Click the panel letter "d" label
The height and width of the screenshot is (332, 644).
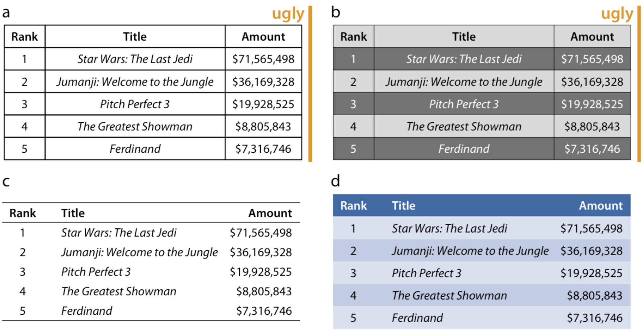335,181
